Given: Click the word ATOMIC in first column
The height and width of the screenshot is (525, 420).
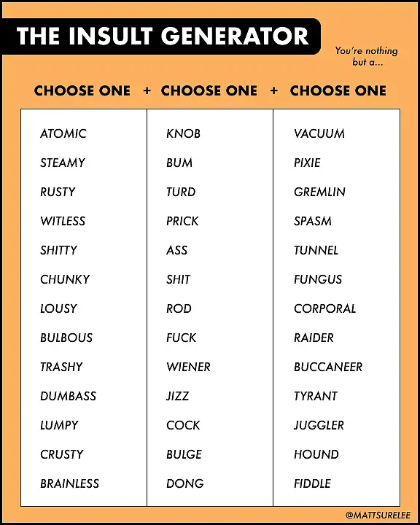Looking at the screenshot, I should tap(63, 133).
